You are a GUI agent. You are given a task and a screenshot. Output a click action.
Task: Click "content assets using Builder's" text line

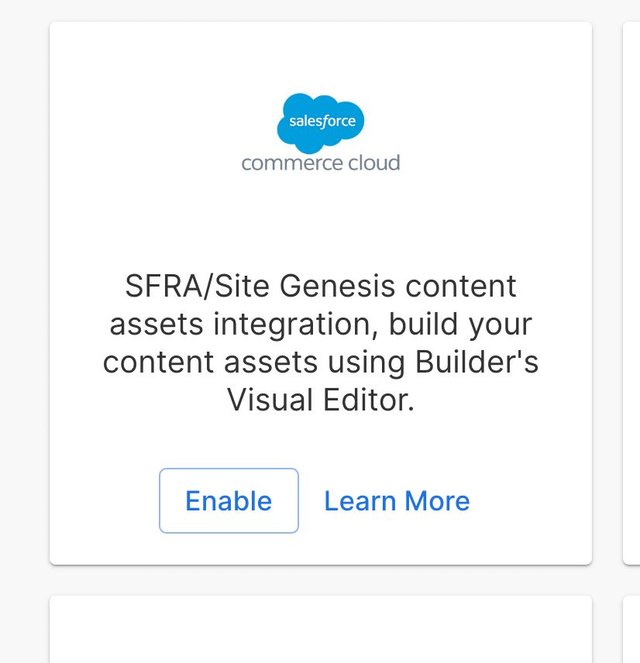tap(320, 363)
